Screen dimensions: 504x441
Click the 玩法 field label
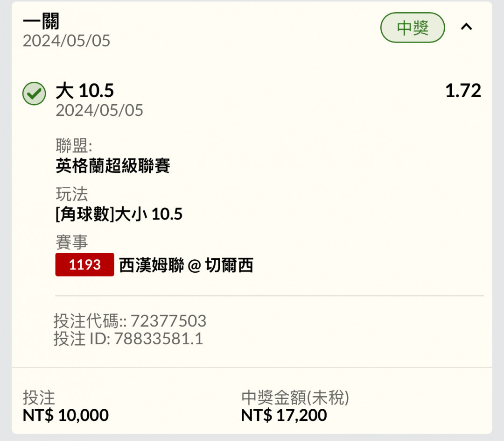(72, 194)
